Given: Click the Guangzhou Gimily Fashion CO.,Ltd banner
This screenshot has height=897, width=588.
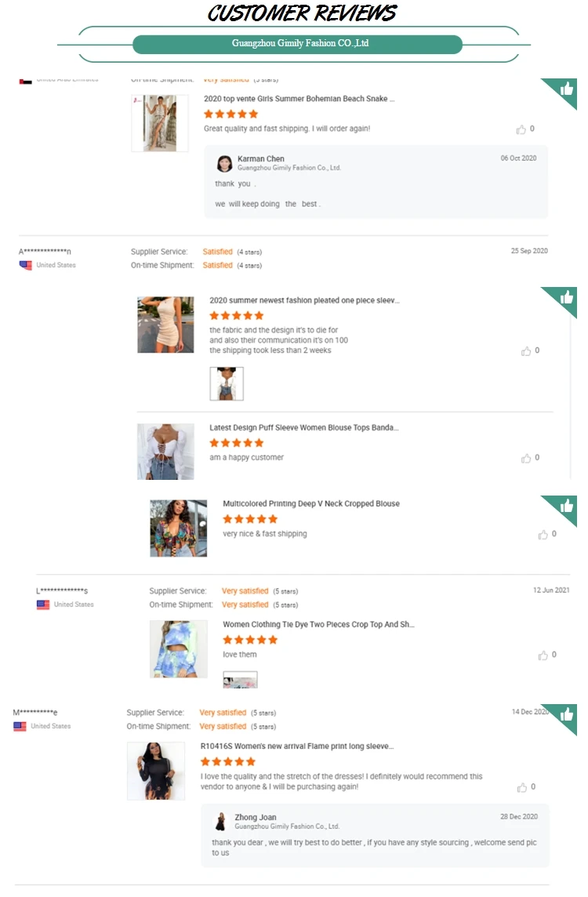Looking at the screenshot, I should [x=299, y=44].
